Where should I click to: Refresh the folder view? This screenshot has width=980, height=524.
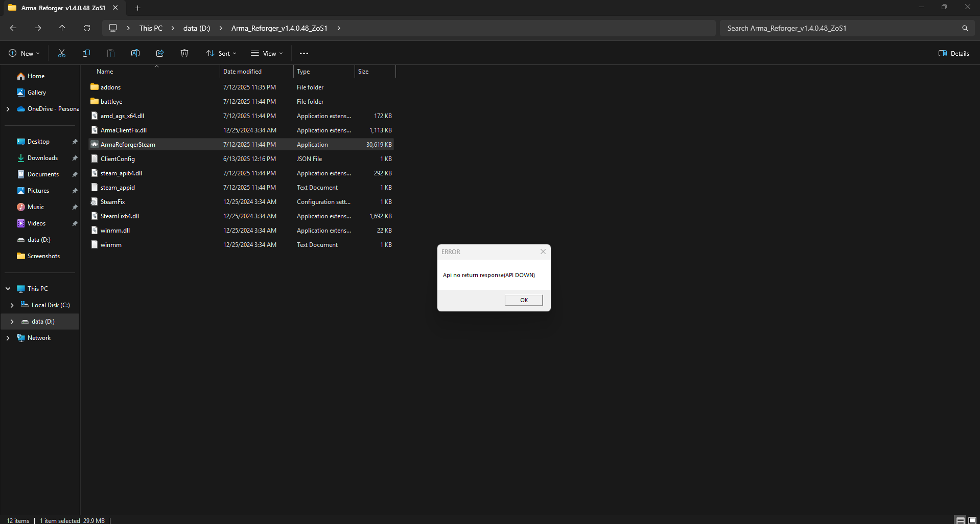click(87, 28)
